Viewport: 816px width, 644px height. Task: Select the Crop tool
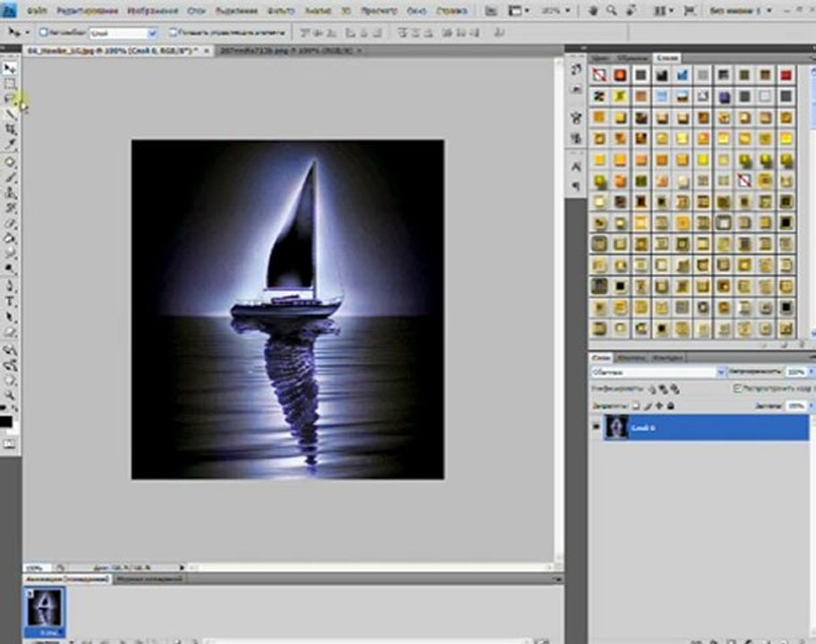(10, 129)
